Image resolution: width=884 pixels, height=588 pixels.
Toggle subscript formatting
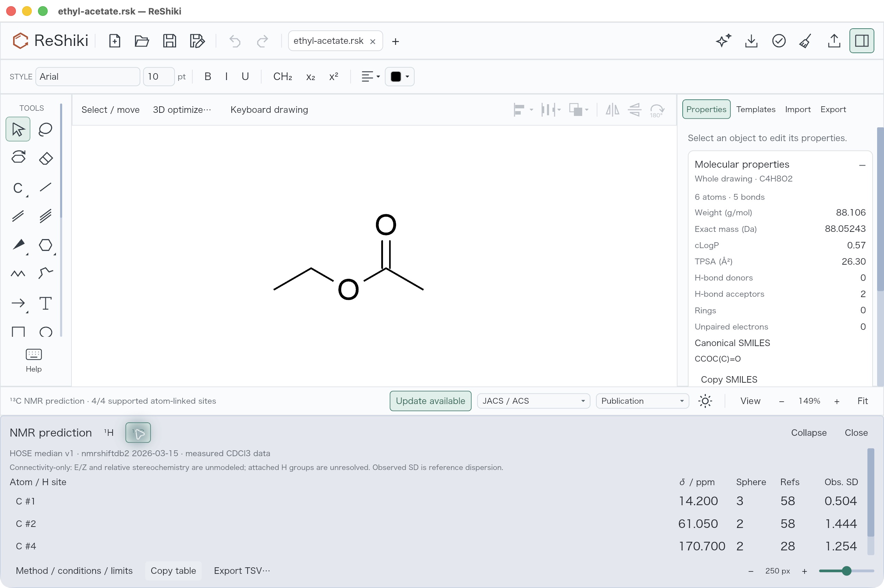point(311,77)
